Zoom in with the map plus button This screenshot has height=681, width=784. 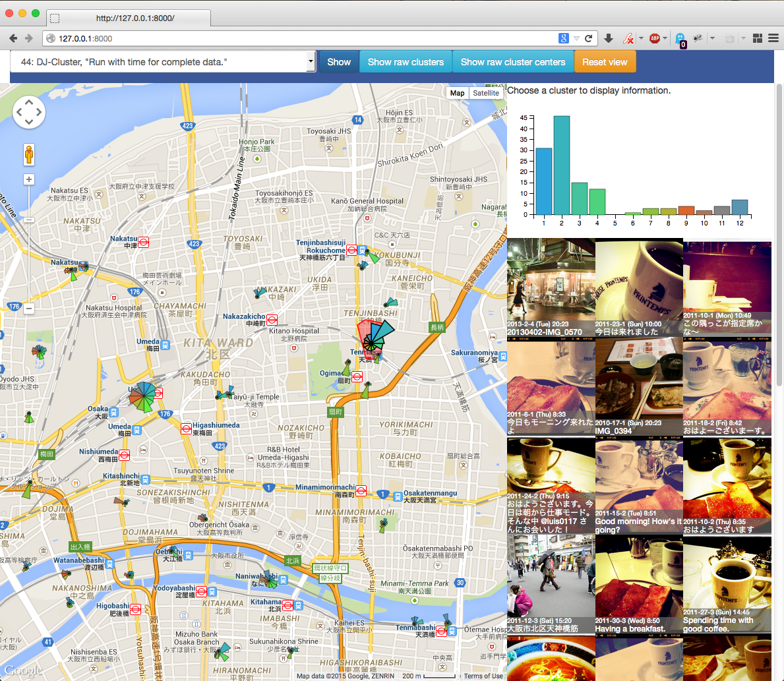click(x=29, y=179)
